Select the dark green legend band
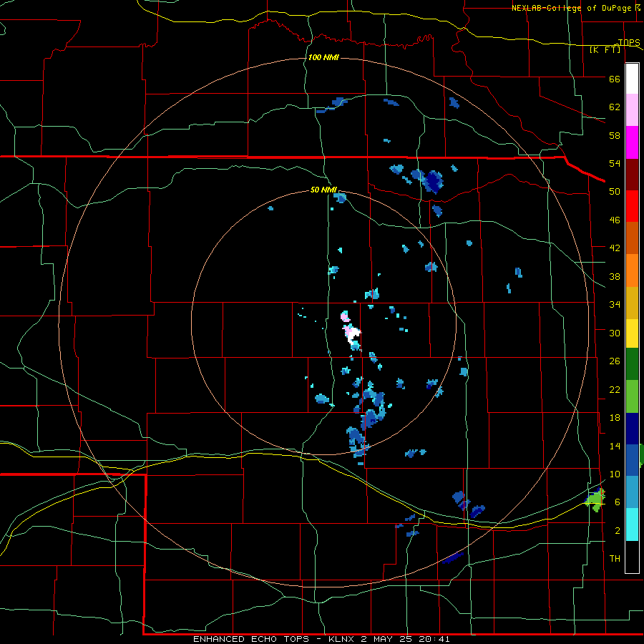 pos(632,364)
